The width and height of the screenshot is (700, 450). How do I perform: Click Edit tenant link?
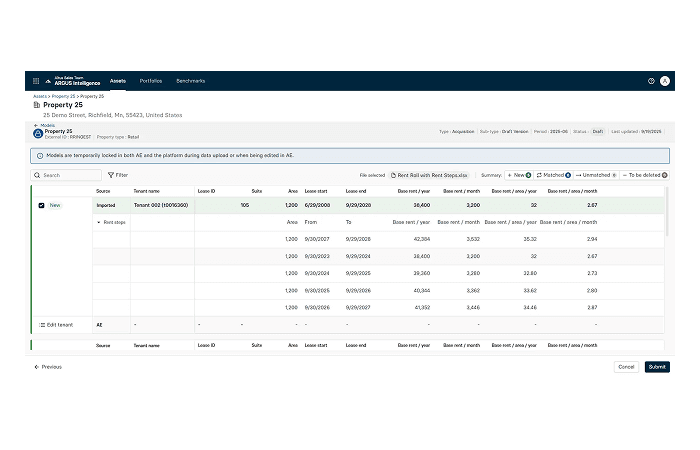pos(60,325)
